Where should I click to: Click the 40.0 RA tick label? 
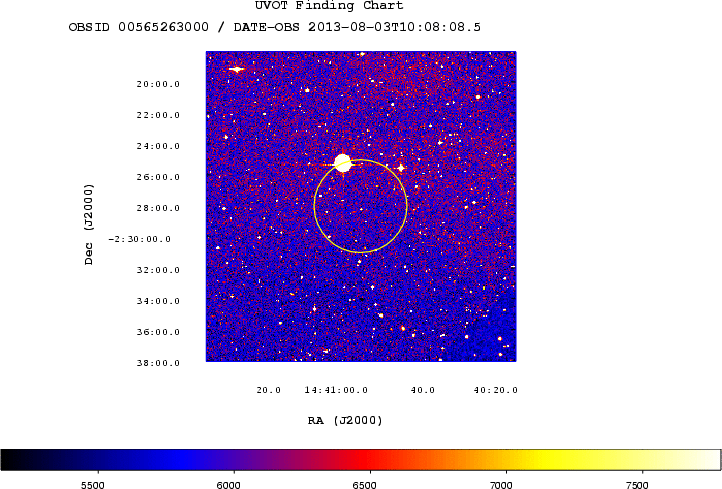coord(423,390)
